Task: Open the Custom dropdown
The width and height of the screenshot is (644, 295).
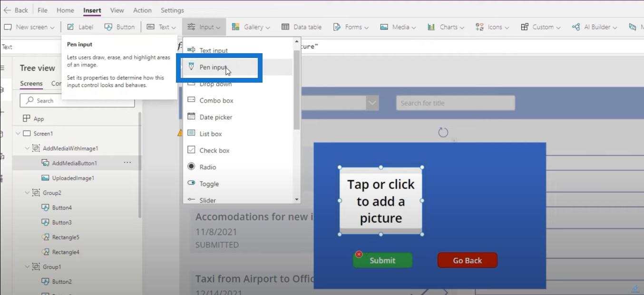Action: pos(540,27)
